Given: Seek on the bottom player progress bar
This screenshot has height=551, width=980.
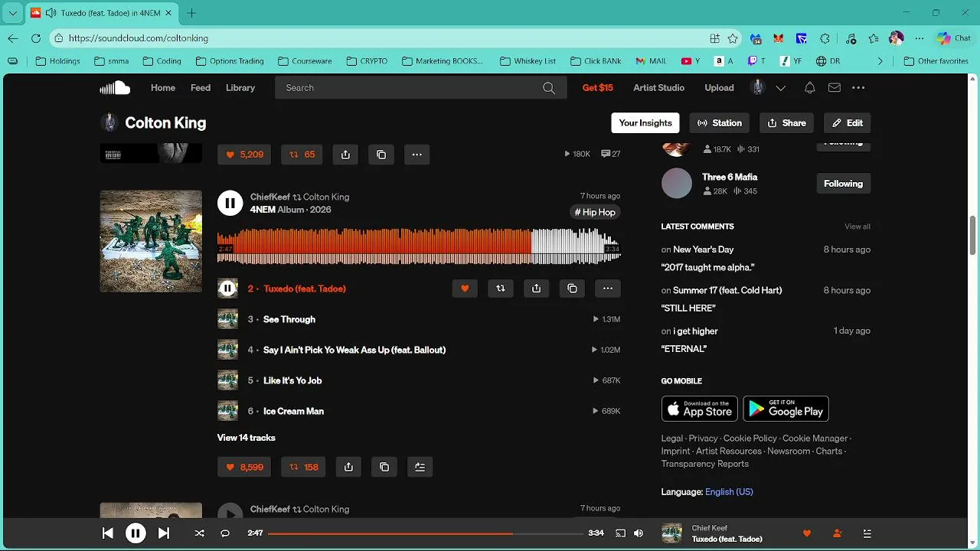Looking at the screenshot, I should [426, 533].
